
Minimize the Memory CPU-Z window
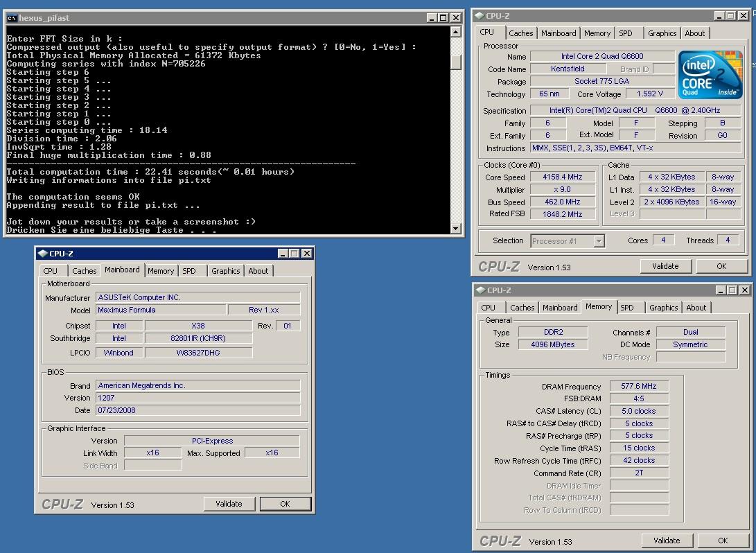click(x=721, y=290)
